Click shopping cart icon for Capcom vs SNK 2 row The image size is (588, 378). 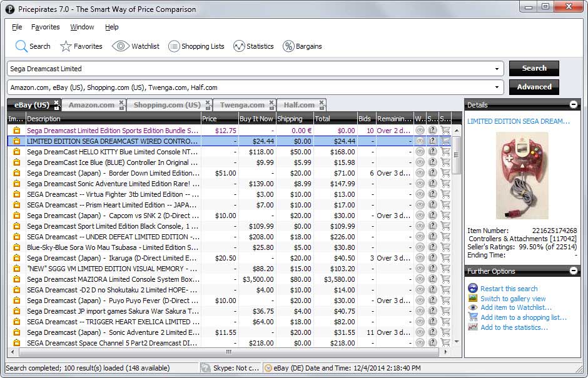pos(445,216)
